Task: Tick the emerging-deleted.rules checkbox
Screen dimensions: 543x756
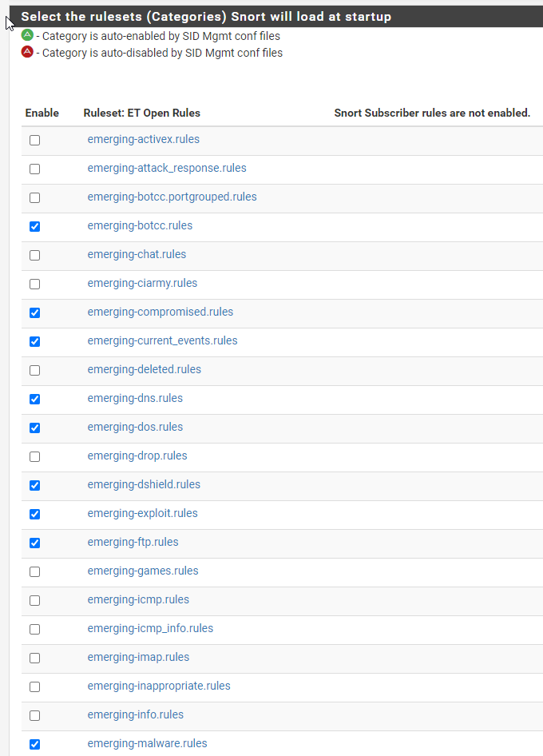Action: click(x=34, y=370)
